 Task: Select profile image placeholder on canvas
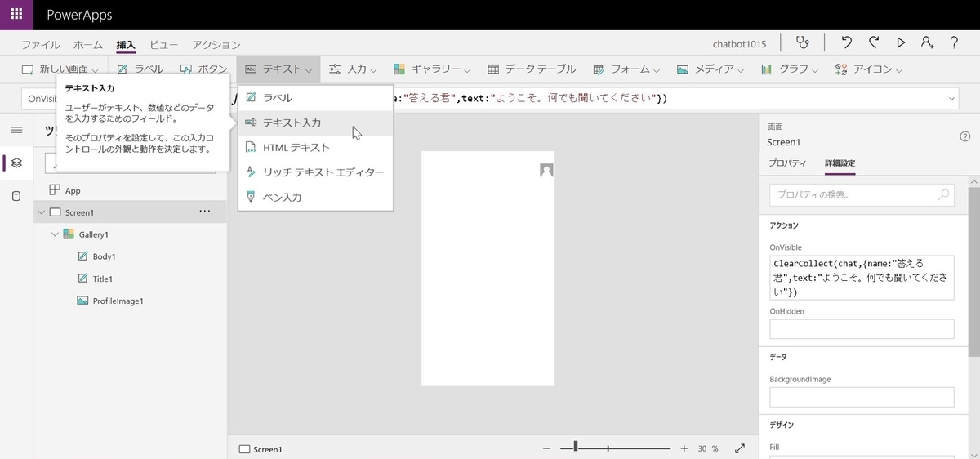546,170
